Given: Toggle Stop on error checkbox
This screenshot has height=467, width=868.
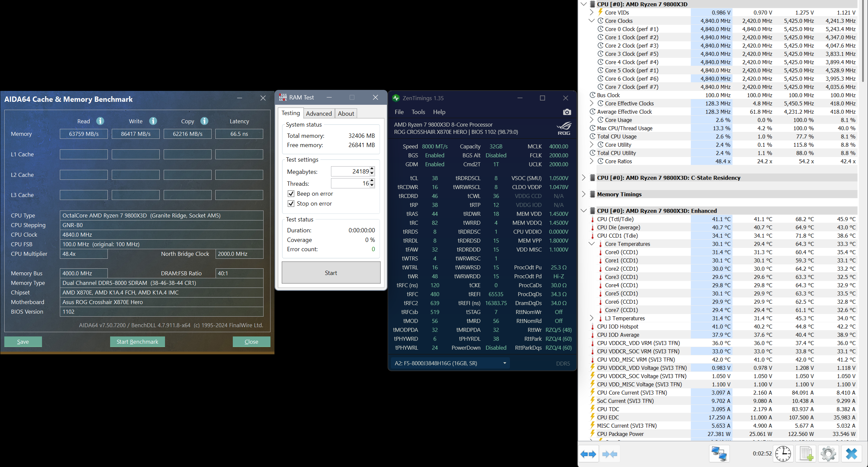Looking at the screenshot, I should tap(291, 204).
